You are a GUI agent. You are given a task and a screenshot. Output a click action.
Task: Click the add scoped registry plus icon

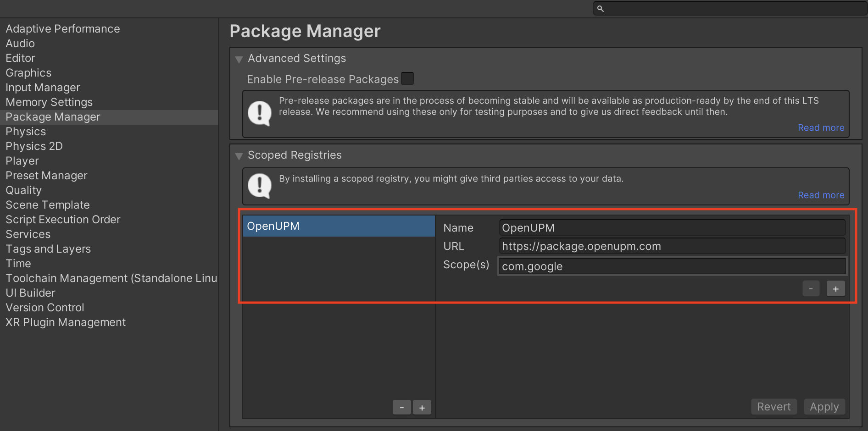click(422, 407)
